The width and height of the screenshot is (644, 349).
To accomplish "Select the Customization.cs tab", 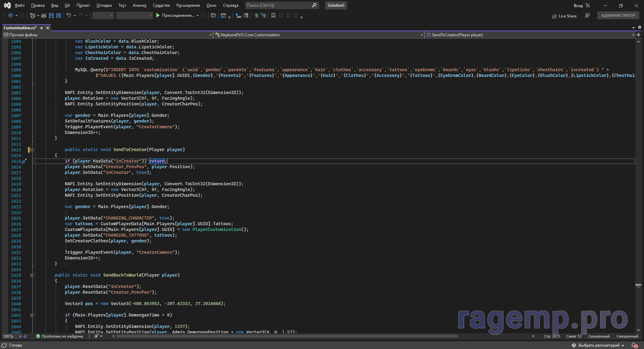I will tap(20, 28).
